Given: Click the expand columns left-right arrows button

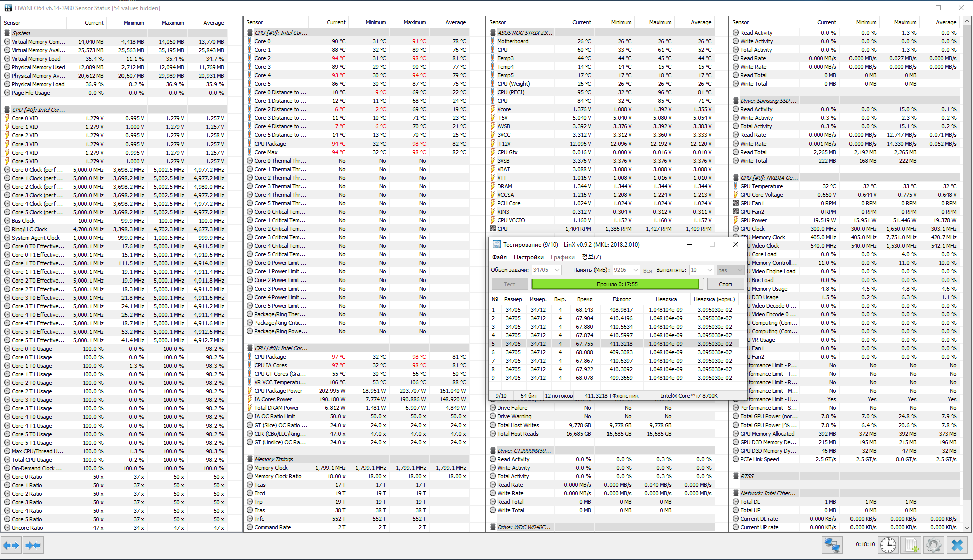Looking at the screenshot, I should click(x=11, y=545).
